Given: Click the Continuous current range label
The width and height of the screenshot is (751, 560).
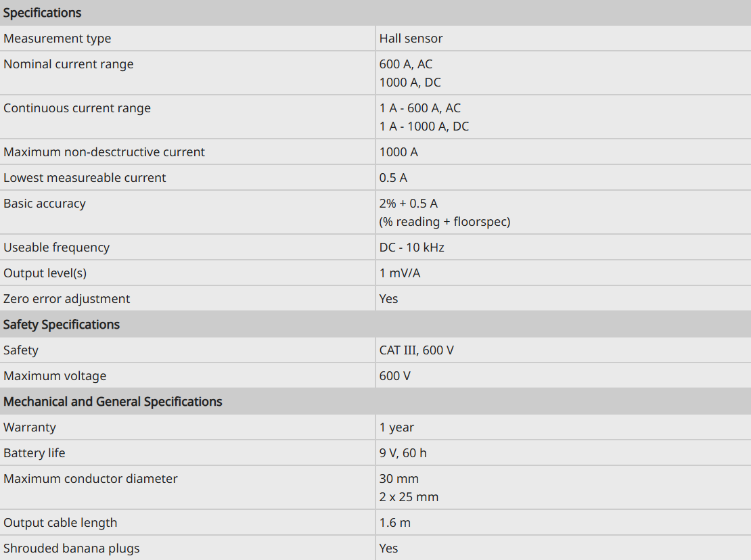Looking at the screenshot, I should pos(77,108).
